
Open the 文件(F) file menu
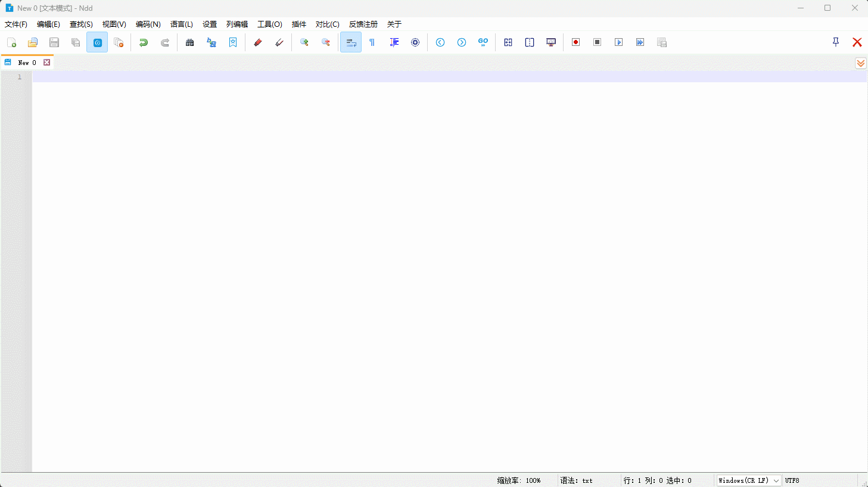(16, 24)
